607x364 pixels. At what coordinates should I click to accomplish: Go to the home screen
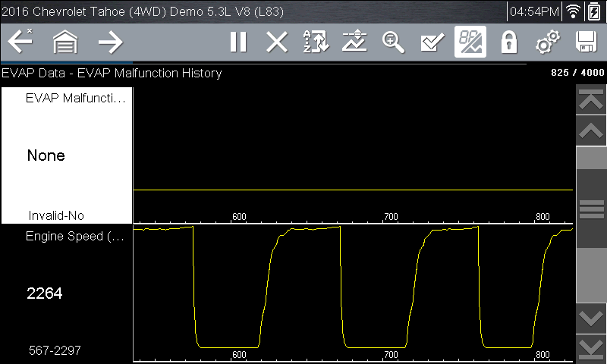coord(65,42)
